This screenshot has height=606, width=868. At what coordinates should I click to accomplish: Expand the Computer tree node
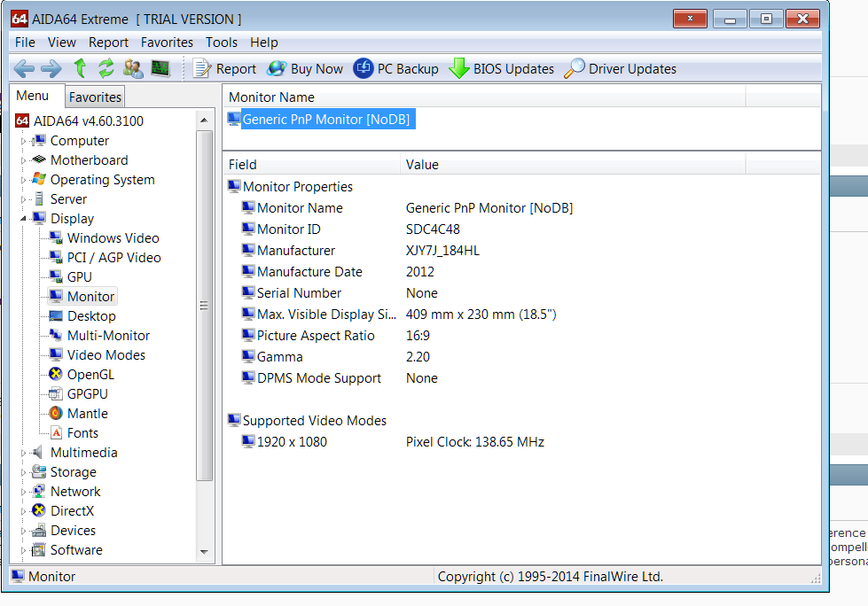click(x=23, y=142)
